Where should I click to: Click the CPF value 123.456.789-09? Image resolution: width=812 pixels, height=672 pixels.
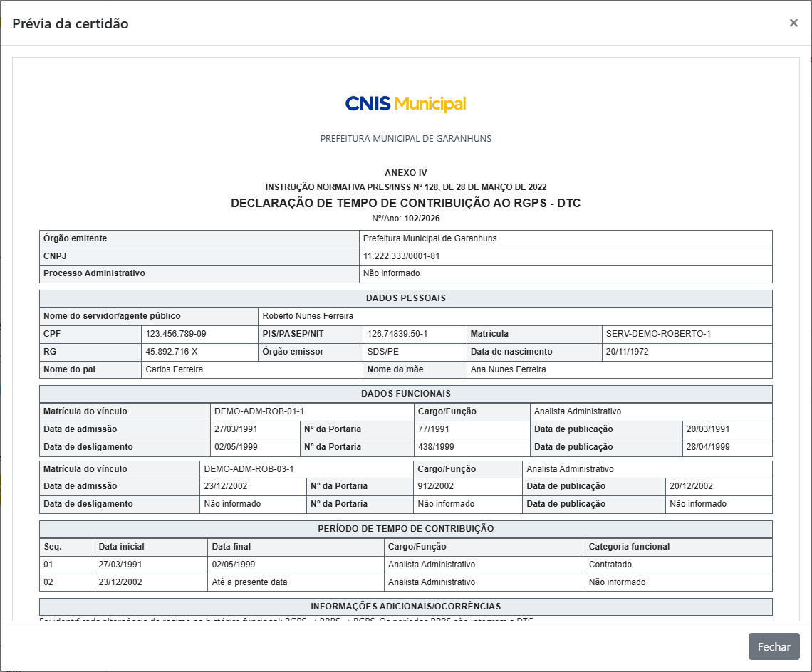(175, 334)
